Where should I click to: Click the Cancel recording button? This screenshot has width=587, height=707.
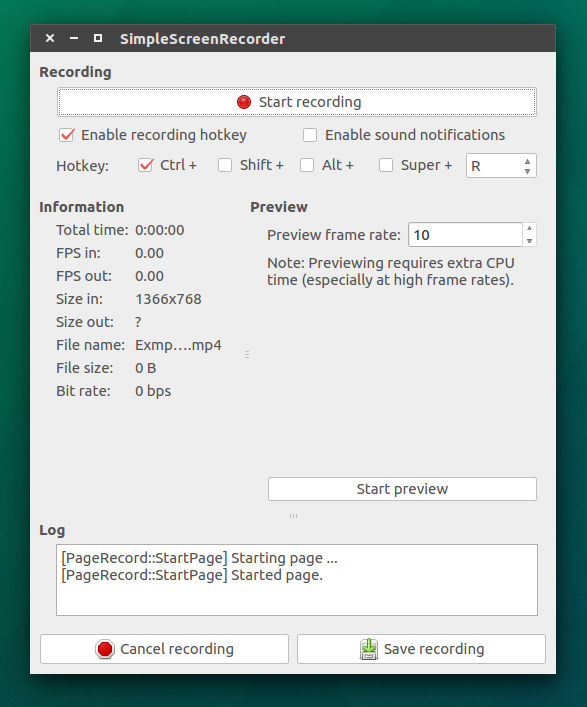pos(164,649)
